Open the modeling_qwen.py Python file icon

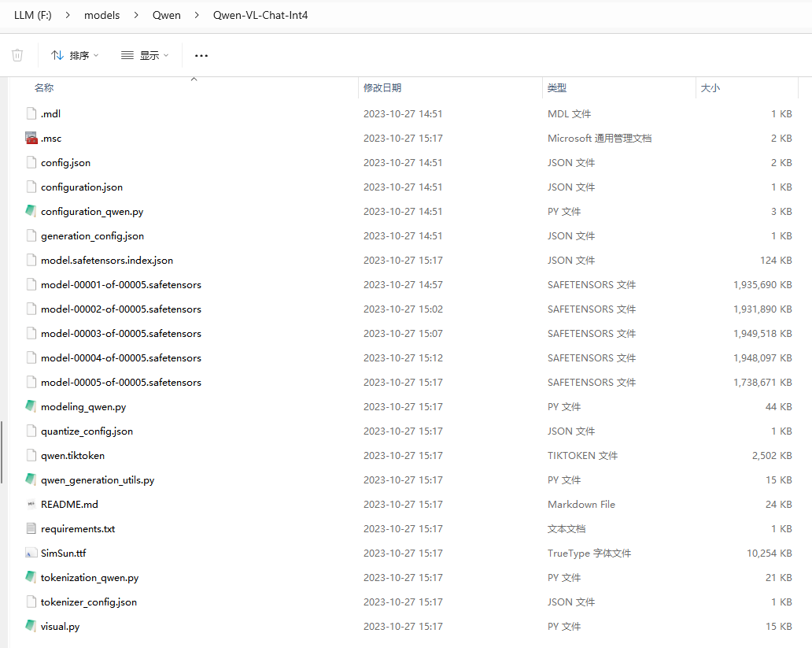32,406
